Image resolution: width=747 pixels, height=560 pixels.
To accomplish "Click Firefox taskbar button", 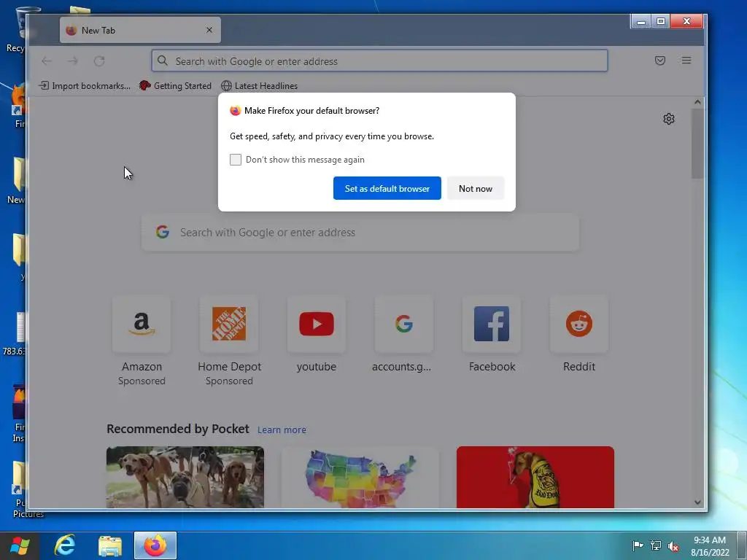I will (x=155, y=545).
